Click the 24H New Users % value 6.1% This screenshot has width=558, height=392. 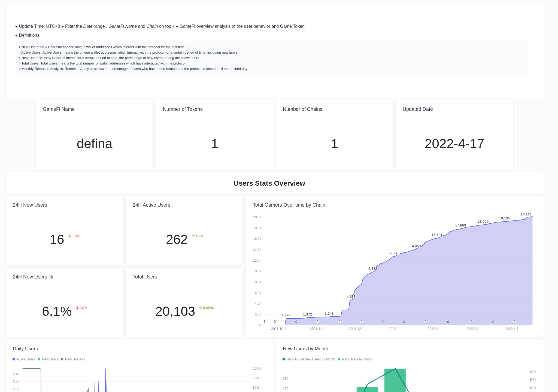[x=57, y=311]
